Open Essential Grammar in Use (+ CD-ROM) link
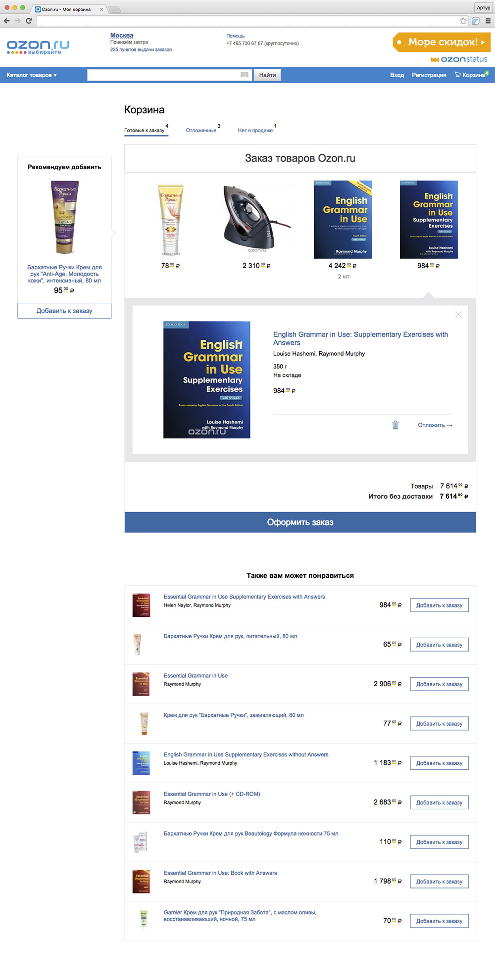The height and width of the screenshot is (980, 495). (212, 794)
